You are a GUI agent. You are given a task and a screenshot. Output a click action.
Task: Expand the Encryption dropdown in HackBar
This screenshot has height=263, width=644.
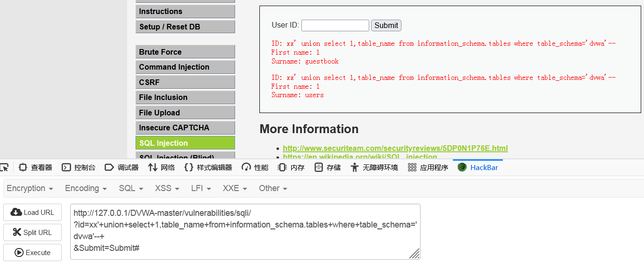click(30, 188)
